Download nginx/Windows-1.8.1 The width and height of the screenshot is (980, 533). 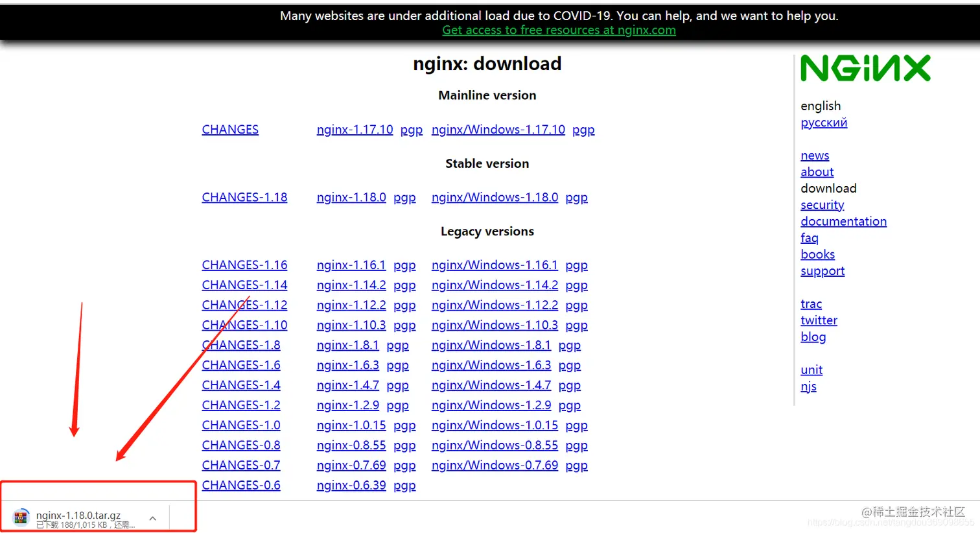coord(491,346)
